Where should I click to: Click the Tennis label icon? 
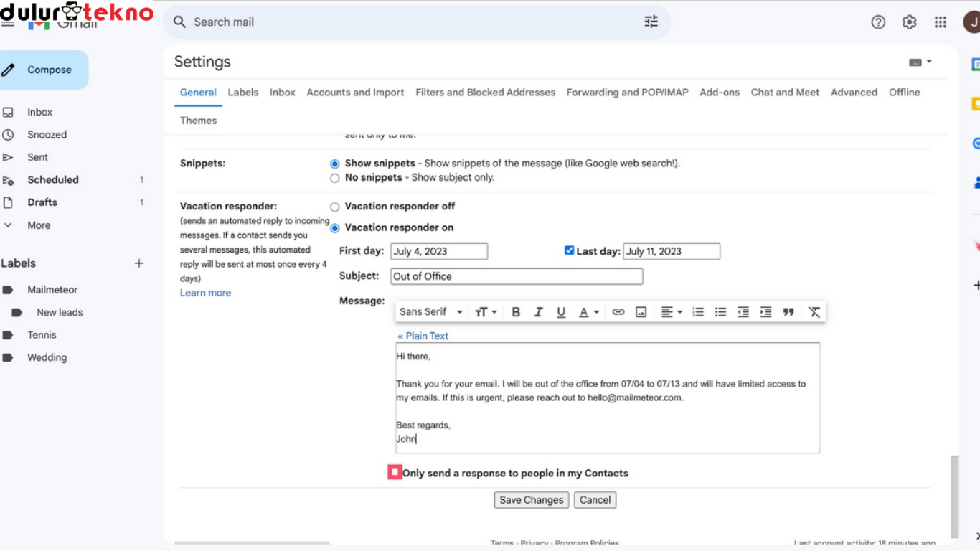(x=8, y=335)
